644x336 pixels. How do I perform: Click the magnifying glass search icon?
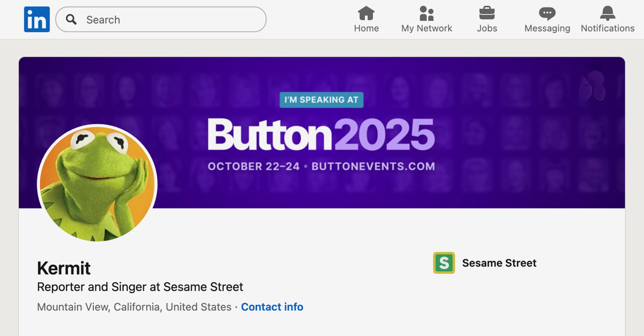tap(71, 20)
